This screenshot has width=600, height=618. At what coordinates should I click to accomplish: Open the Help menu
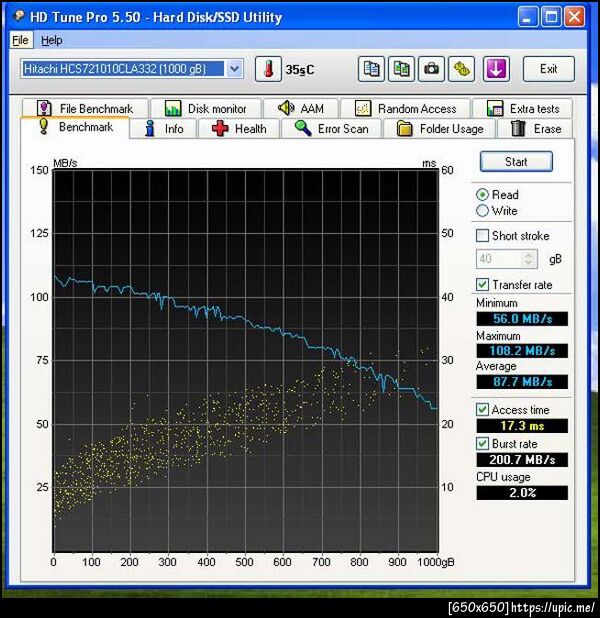[52, 40]
